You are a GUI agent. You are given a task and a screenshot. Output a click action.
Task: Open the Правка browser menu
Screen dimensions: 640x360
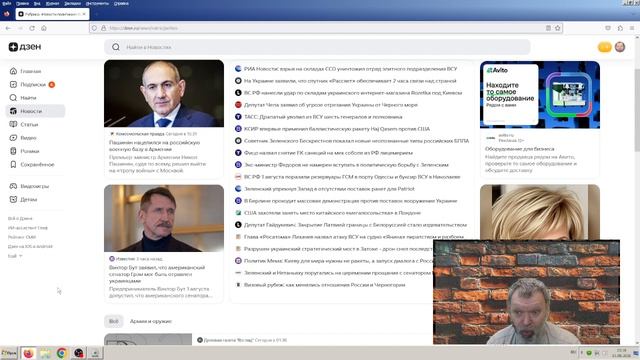22,3
